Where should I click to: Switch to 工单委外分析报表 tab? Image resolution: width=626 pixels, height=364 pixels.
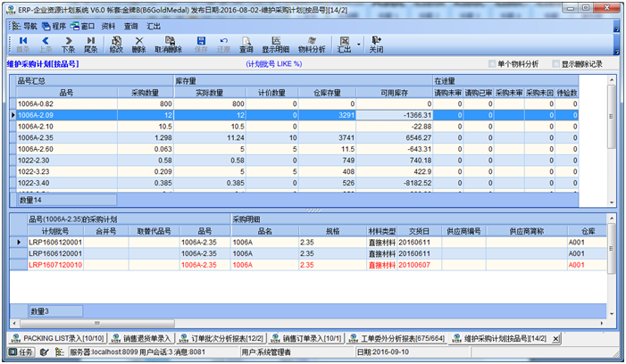pos(396,338)
